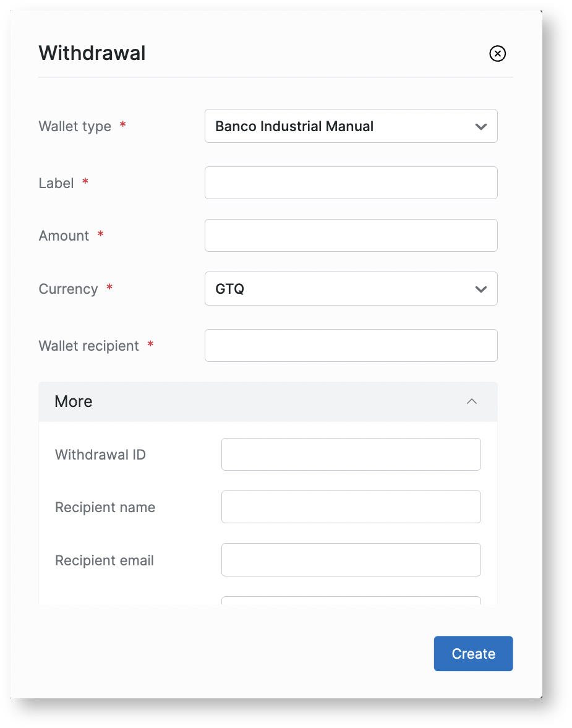The height and width of the screenshot is (728, 572).
Task: Click the "Withdrawal ID" label text
Action: point(100,455)
